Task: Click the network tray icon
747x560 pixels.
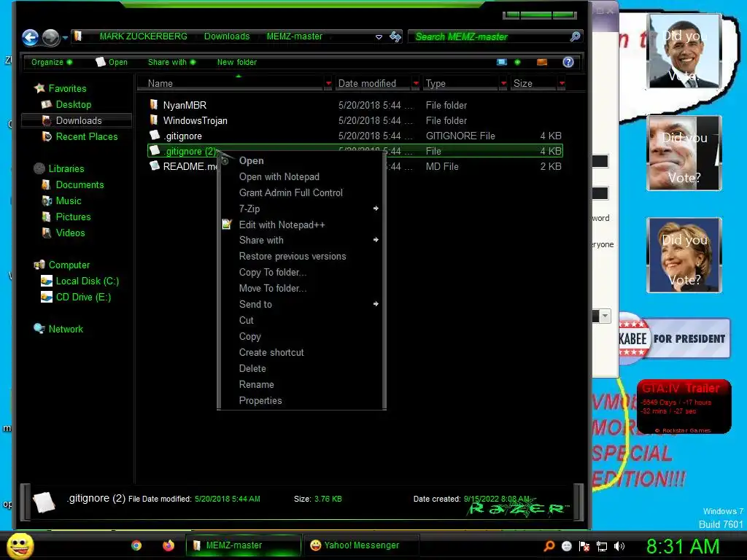Action: (x=602, y=546)
